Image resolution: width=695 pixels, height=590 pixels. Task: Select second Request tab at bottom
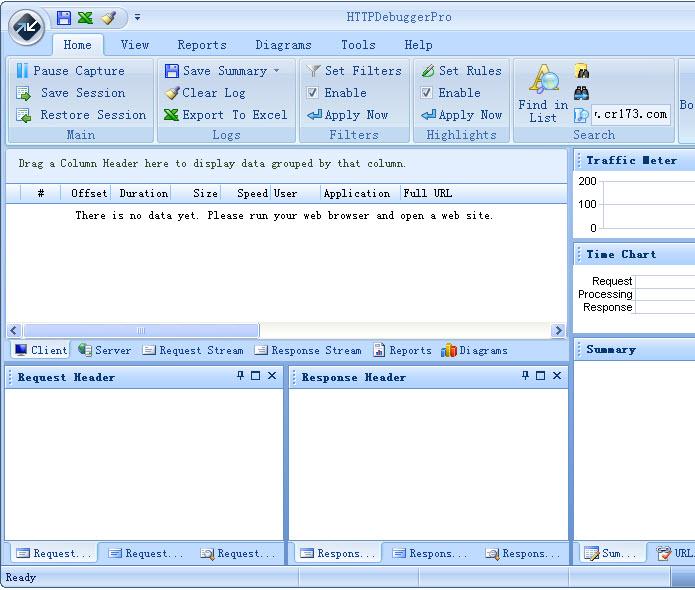[145, 553]
